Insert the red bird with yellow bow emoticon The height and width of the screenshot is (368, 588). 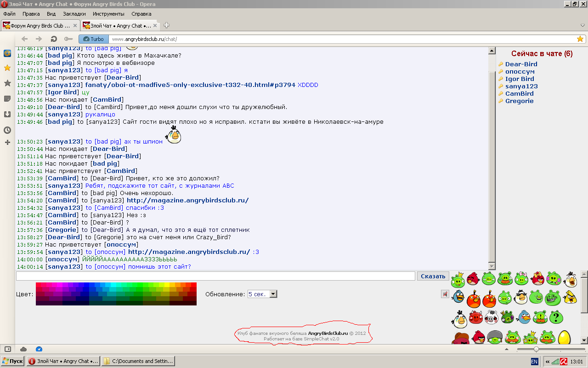pos(537,279)
